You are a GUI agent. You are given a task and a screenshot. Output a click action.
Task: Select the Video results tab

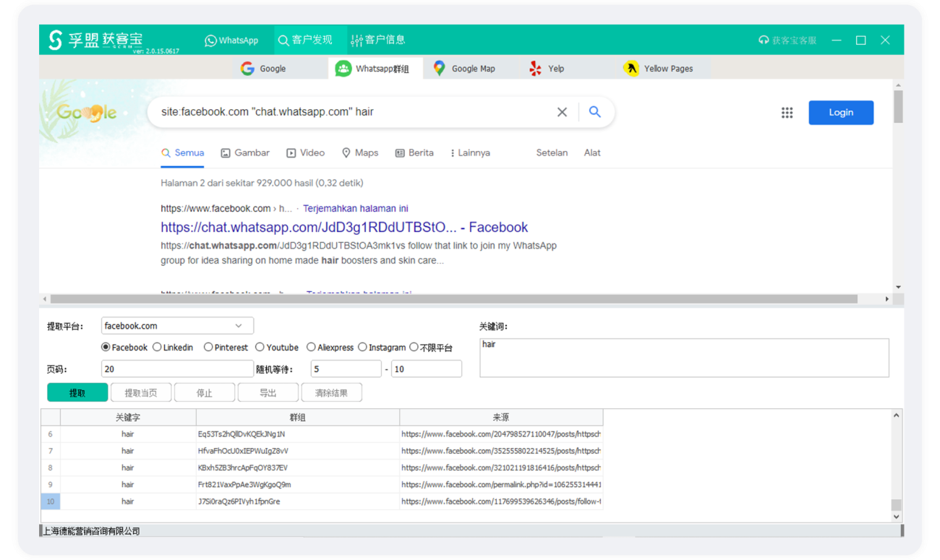click(x=305, y=153)
